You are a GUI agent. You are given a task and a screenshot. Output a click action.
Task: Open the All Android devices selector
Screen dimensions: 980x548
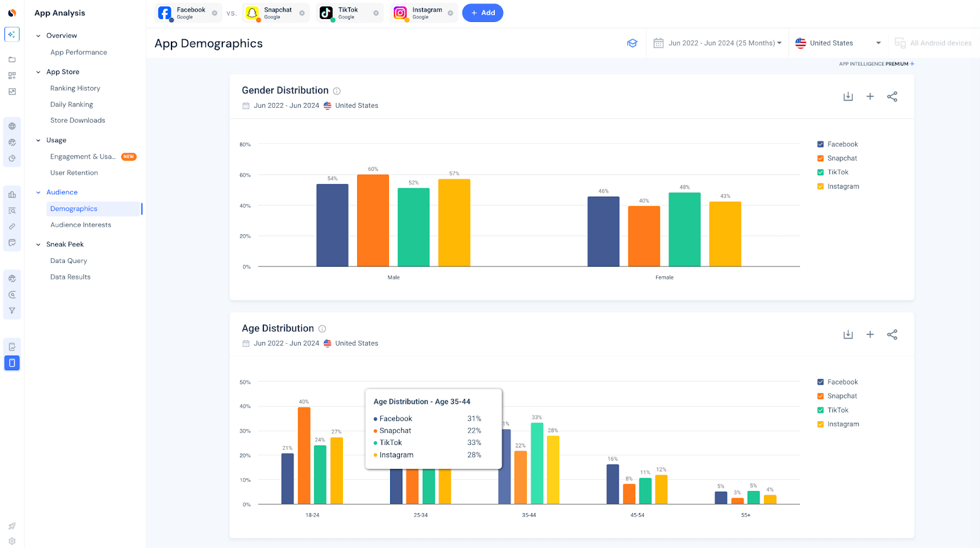933,43
